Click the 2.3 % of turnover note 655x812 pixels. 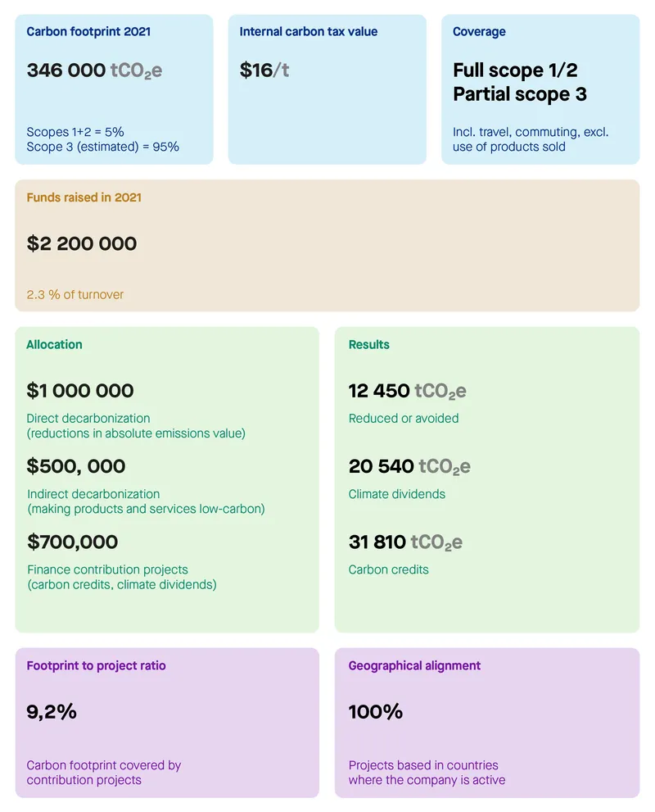(75, 294)
